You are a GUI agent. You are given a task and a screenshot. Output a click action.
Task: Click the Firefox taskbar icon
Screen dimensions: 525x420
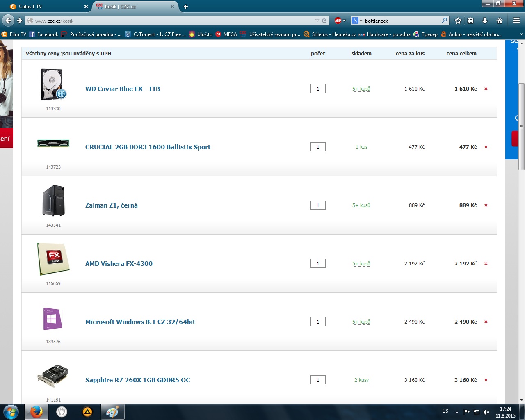pyautogui.click(x=36, y=412)
